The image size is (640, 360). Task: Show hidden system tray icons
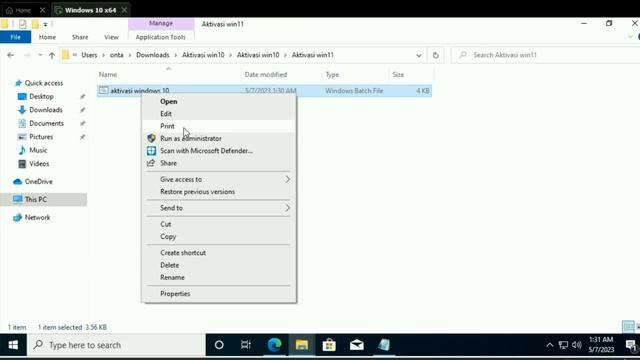click(x=550, y=345)
